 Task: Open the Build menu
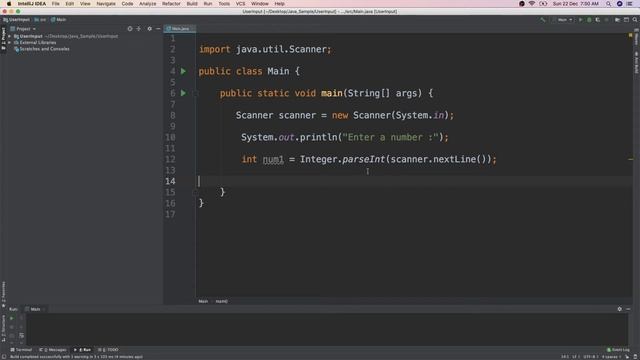[x=192, y=4]
